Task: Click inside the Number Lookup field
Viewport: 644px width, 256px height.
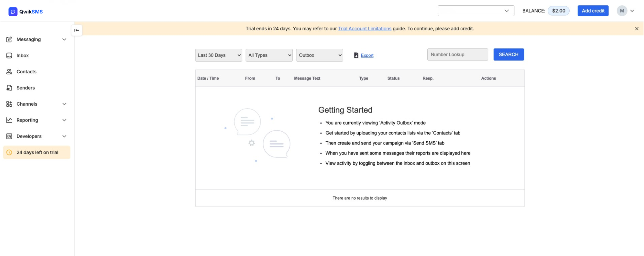Action: click(x=458, y=54)
